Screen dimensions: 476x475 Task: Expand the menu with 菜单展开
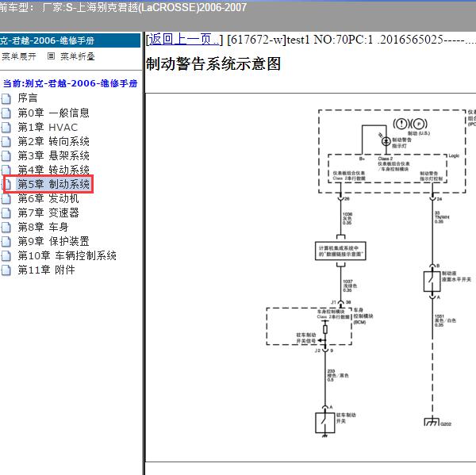click(19, 56)
